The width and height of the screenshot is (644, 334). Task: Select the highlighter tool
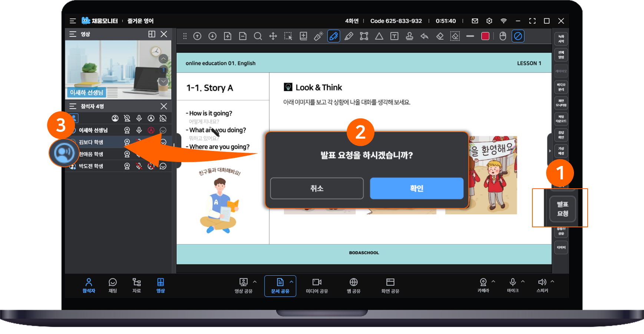pos(349,36)
